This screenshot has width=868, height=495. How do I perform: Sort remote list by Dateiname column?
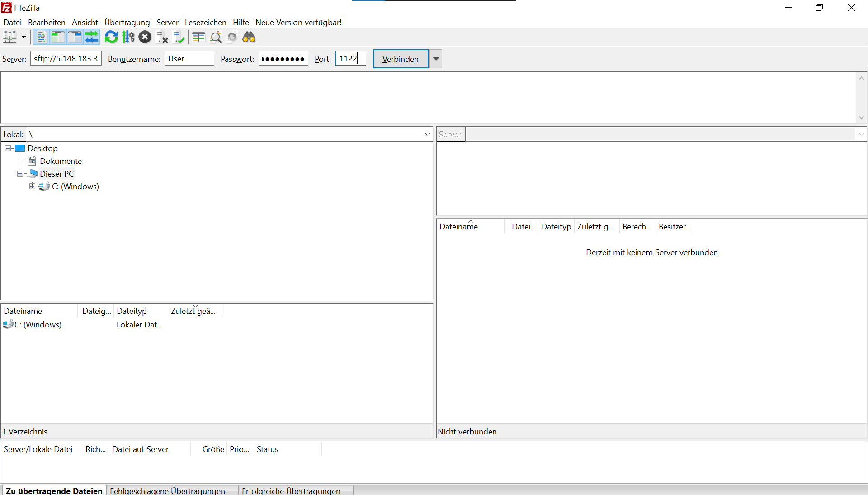click(470, 227)
